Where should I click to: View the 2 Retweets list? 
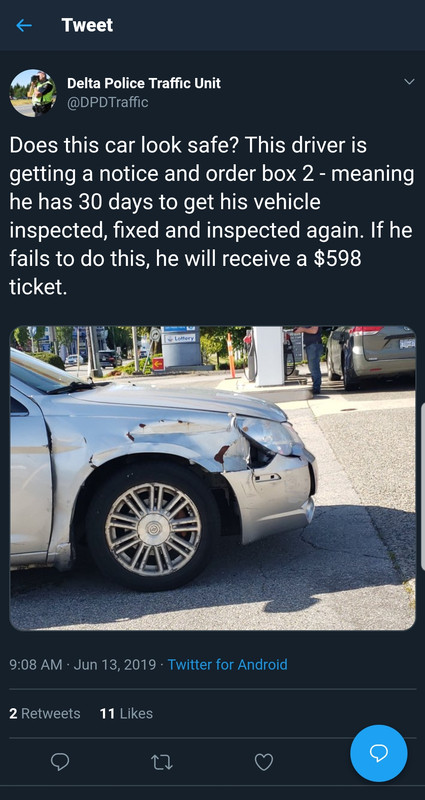click(45, 713)
